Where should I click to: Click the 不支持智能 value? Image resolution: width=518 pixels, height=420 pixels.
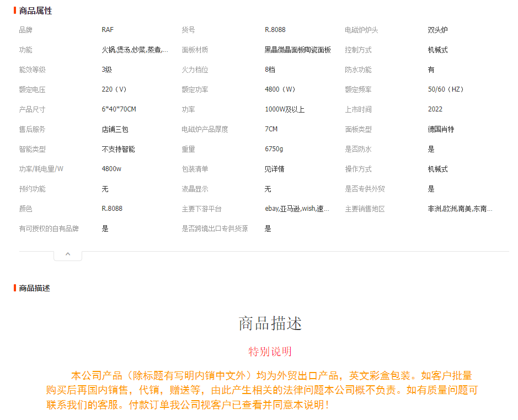tap(118, 150)
